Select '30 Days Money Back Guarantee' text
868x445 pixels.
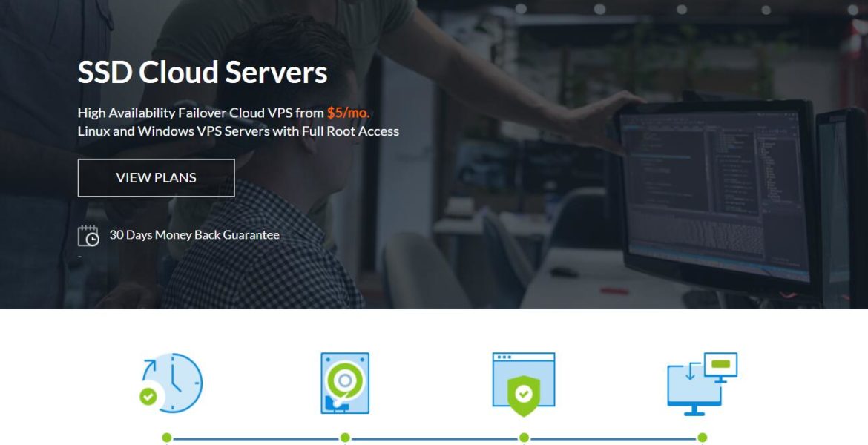pyautogui.click(x=194, y=234)
